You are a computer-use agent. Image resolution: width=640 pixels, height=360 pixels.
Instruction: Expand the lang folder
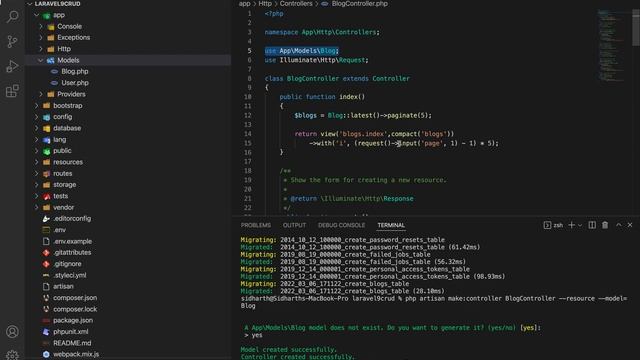pos(59,140)
